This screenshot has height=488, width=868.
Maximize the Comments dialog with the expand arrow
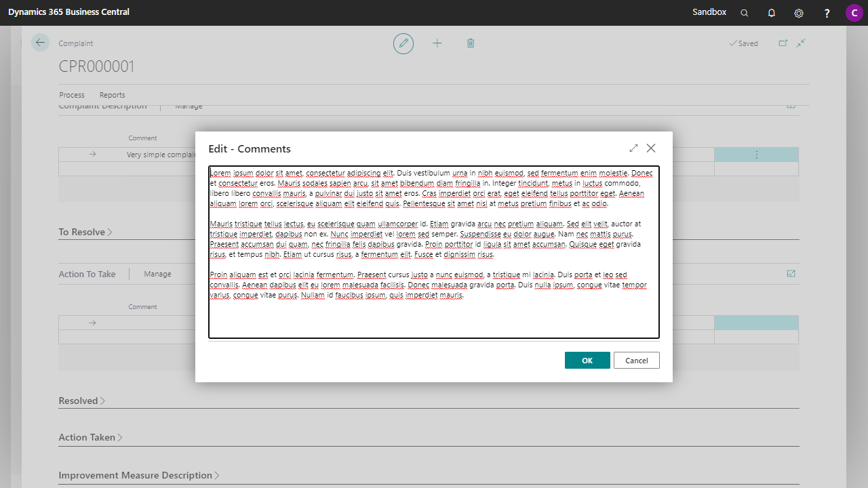pyautogui.click(x=633, y=148)
